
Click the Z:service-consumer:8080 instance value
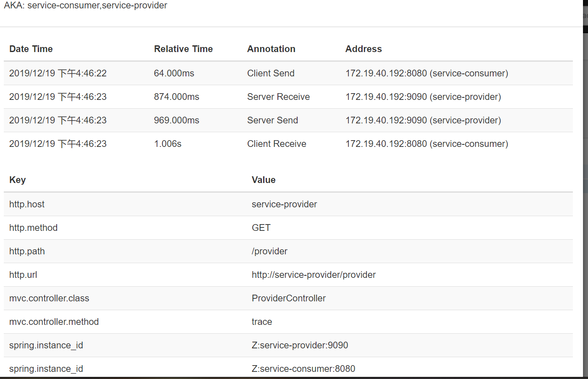[303, 369]
